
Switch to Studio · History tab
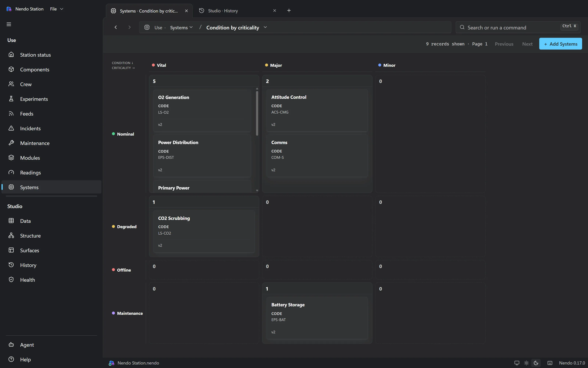click(223, 11)
